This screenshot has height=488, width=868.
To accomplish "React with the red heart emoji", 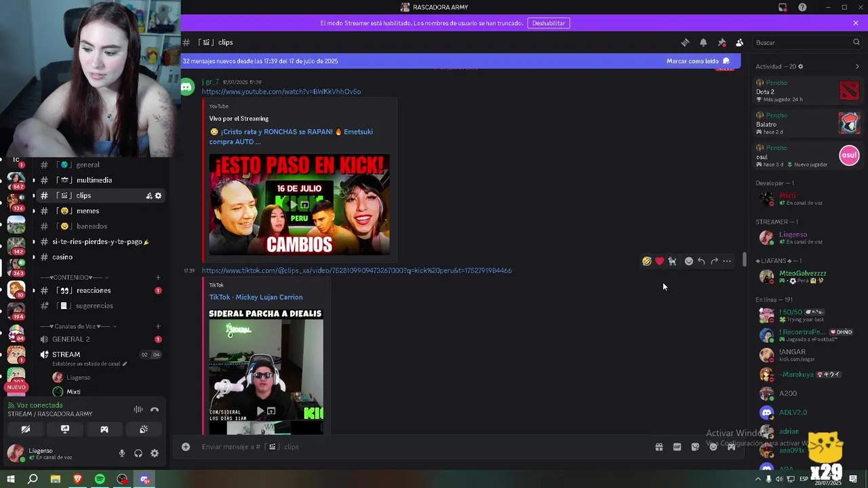I will click(x=659, y=261).
